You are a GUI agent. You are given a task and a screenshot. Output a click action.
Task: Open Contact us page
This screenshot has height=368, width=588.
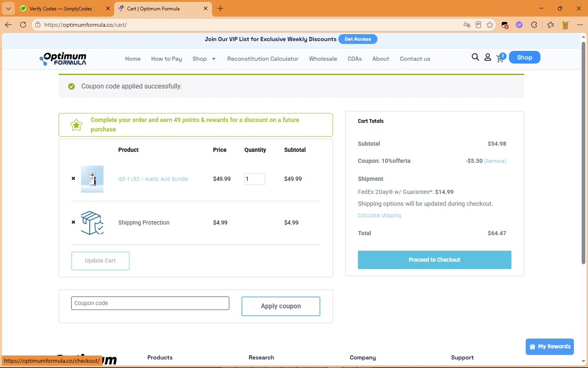[415, 59]
